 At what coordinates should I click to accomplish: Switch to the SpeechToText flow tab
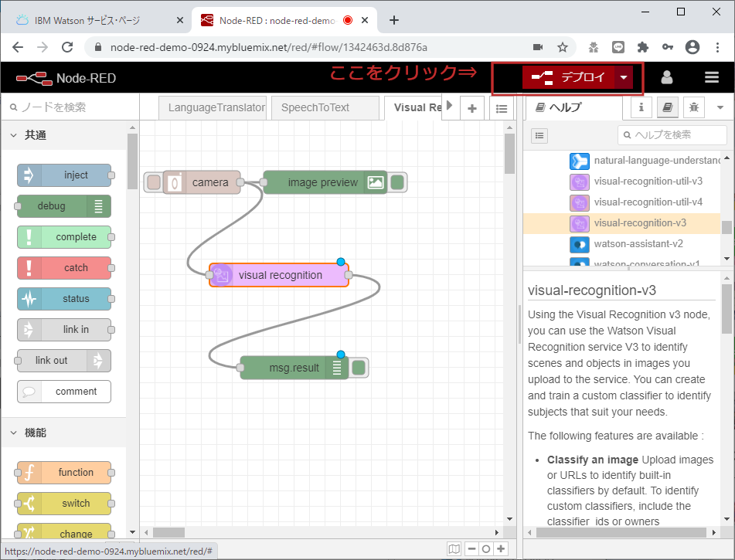(325, 107)
